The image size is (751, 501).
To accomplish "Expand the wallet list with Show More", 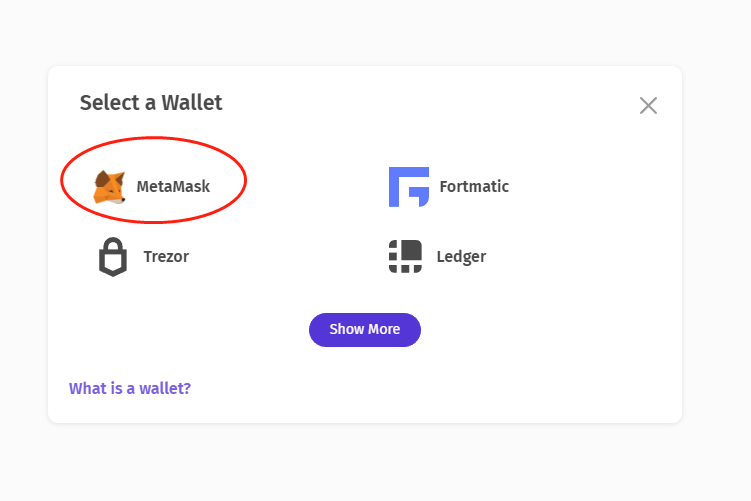I will pyautogui.click(x=365, y=329).
